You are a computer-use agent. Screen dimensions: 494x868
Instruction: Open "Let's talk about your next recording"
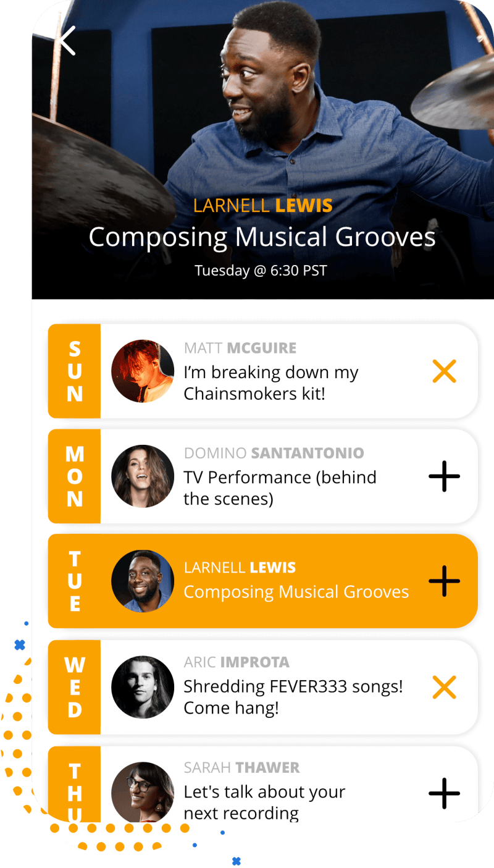[x=264, y=802]
